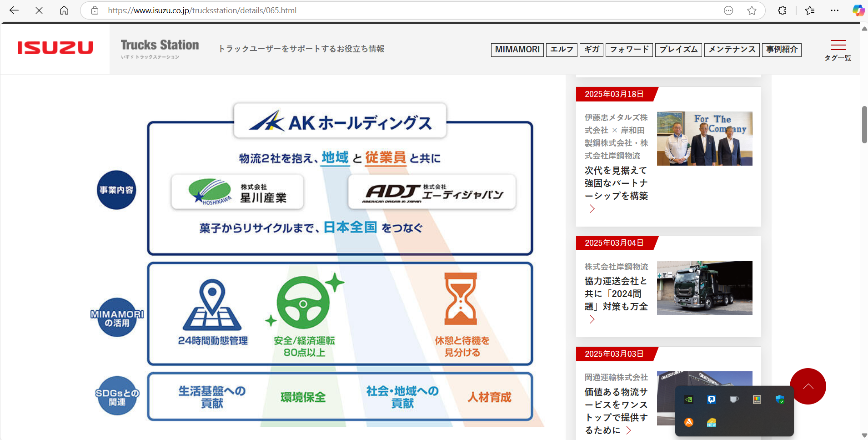
Task: Click the scrollbar up arrow
Action: click(x=864, y=28)
